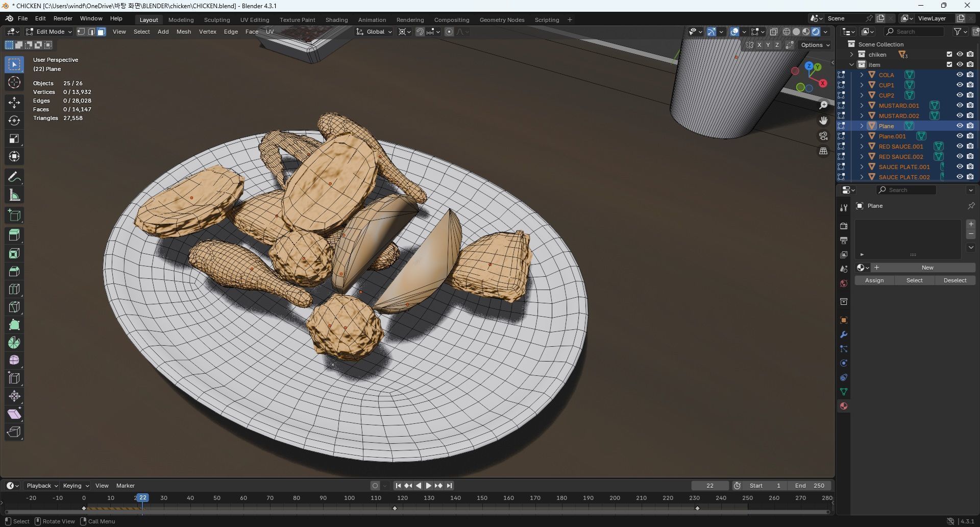Open the Mesh menu

point(184,32)
